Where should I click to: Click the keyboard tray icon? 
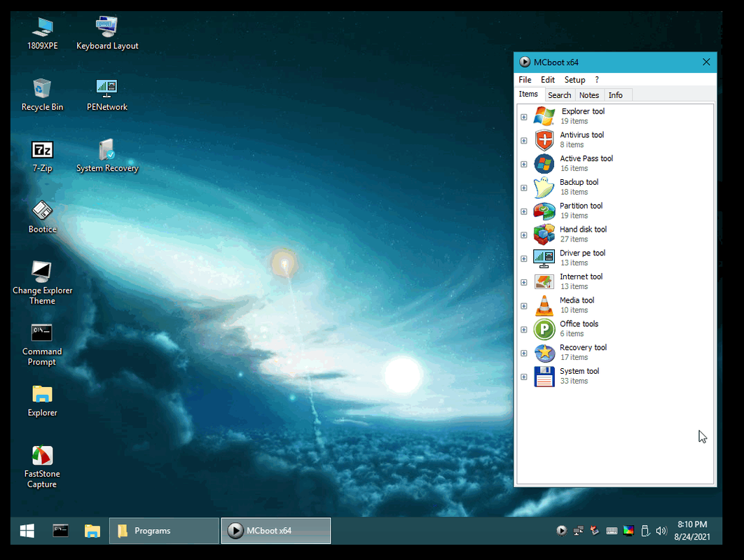(612, 531)
